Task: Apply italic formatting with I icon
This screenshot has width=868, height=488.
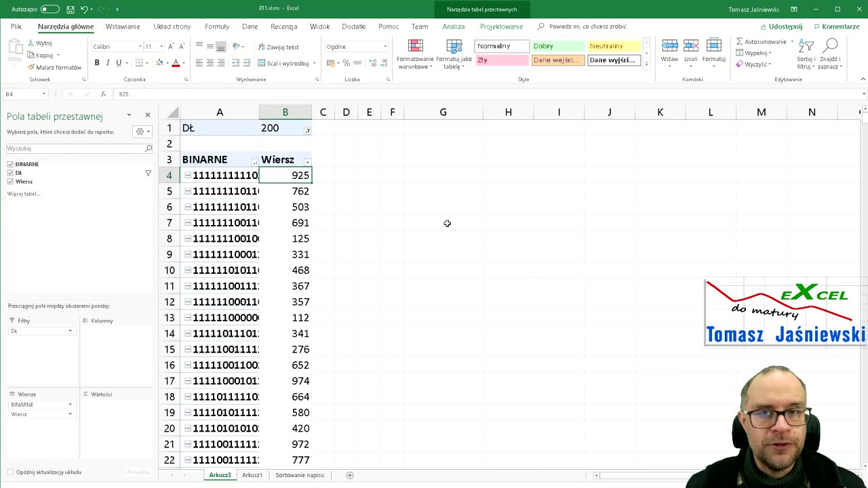Action: 108,63
